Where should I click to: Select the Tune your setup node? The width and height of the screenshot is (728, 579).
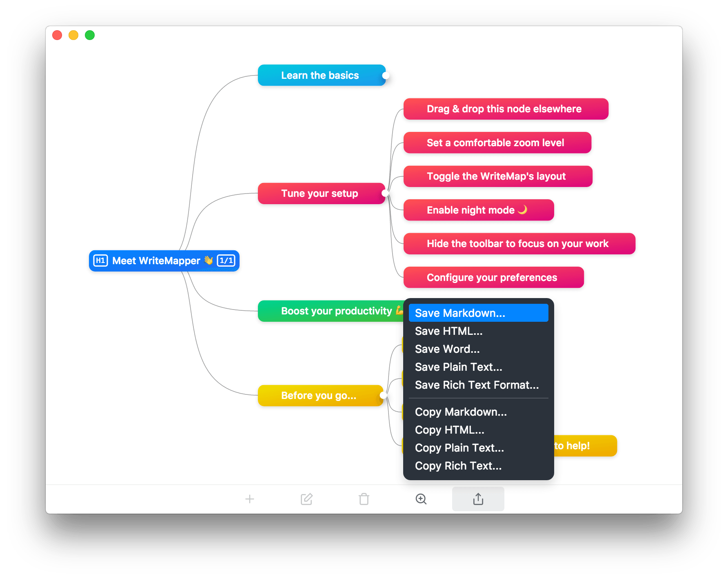(321, 194)
